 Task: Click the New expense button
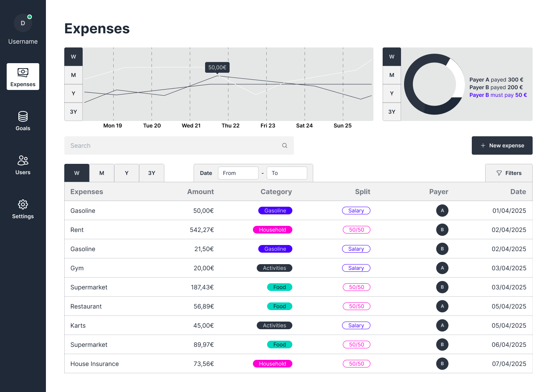point(502,145)
